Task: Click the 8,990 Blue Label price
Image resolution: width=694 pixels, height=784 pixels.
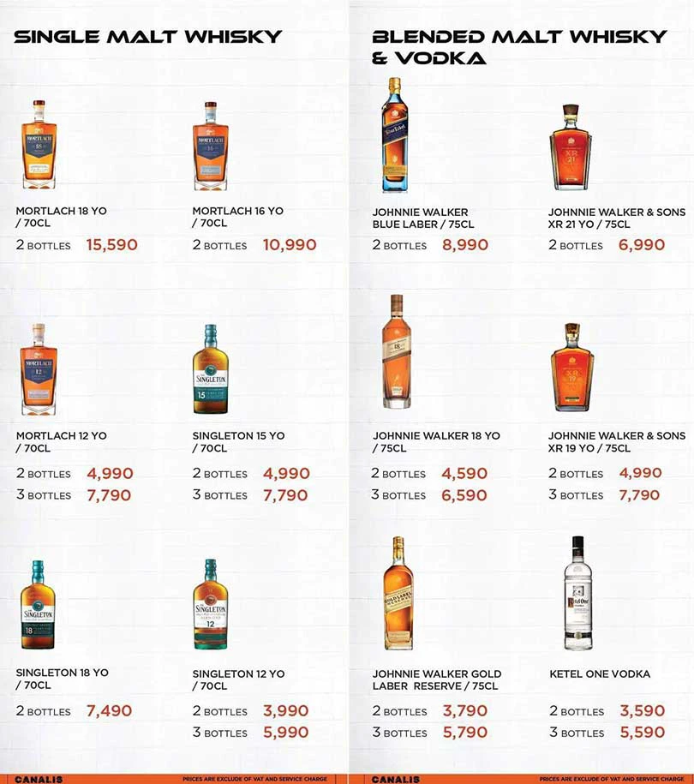Action: [x=465, y=245]
